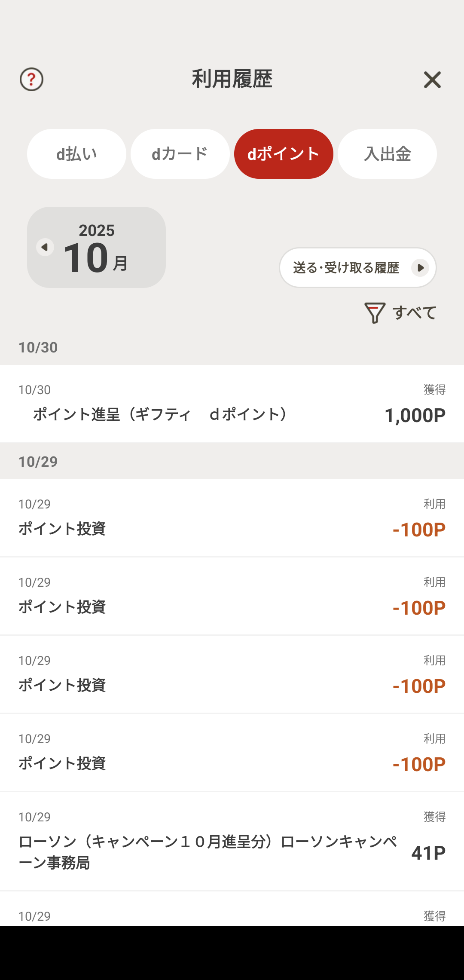Go to previous month arrow
Viewport: 464px width, 980px height.
coord(45,247)
